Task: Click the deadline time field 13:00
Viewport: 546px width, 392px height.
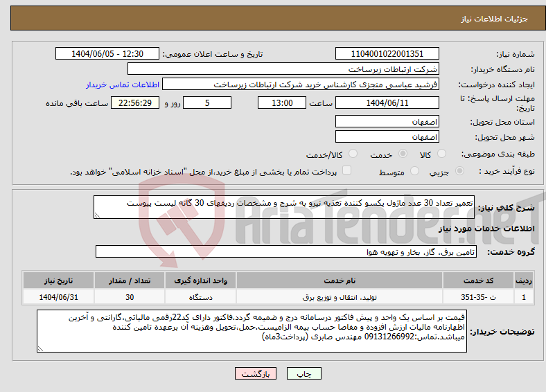Action: point(282,103)
